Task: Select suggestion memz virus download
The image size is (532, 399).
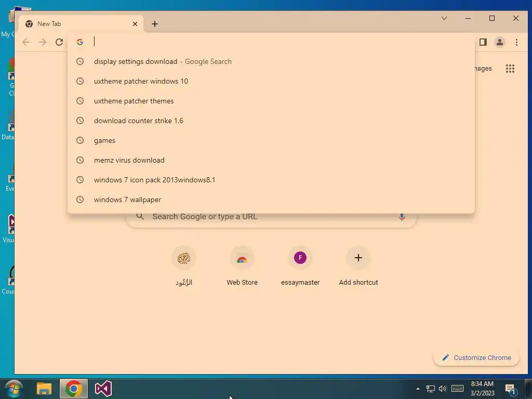Action: [x=271, y=160]
